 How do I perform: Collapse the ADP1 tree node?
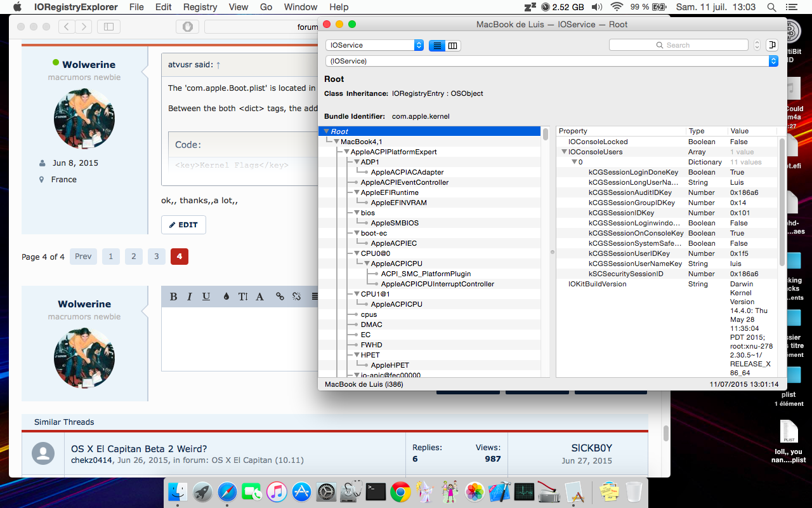tap(357, 162)
